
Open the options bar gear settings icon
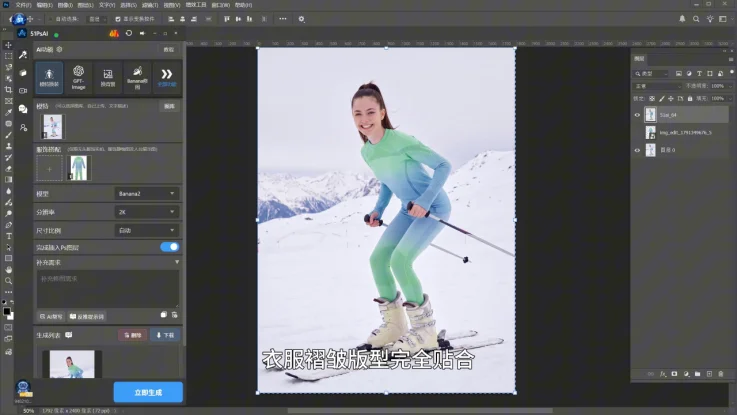(x=302, y=19)
